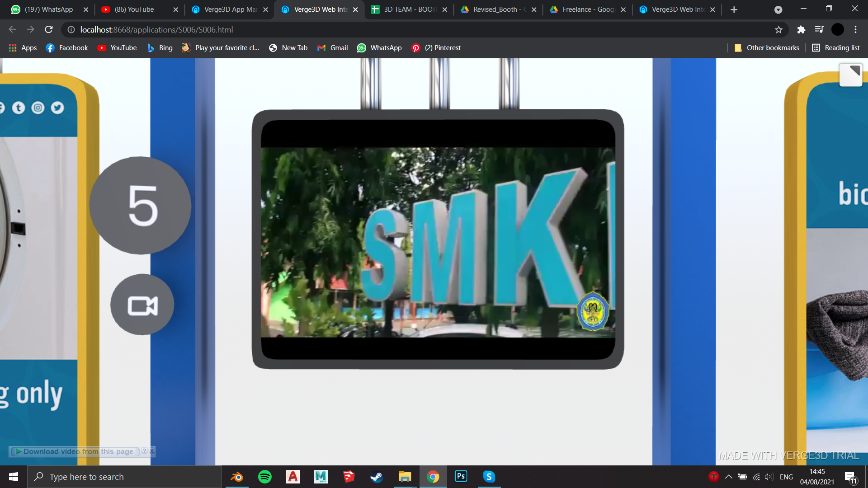Open the Gmail bookmark
Image resolution: width=868 pixels, height=488 pixels.
(333, 48)
